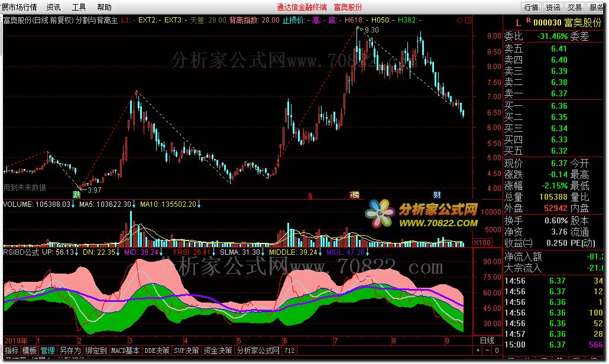Click the 日线 period label
609x364 pixels.
click(x=487, y=340)
